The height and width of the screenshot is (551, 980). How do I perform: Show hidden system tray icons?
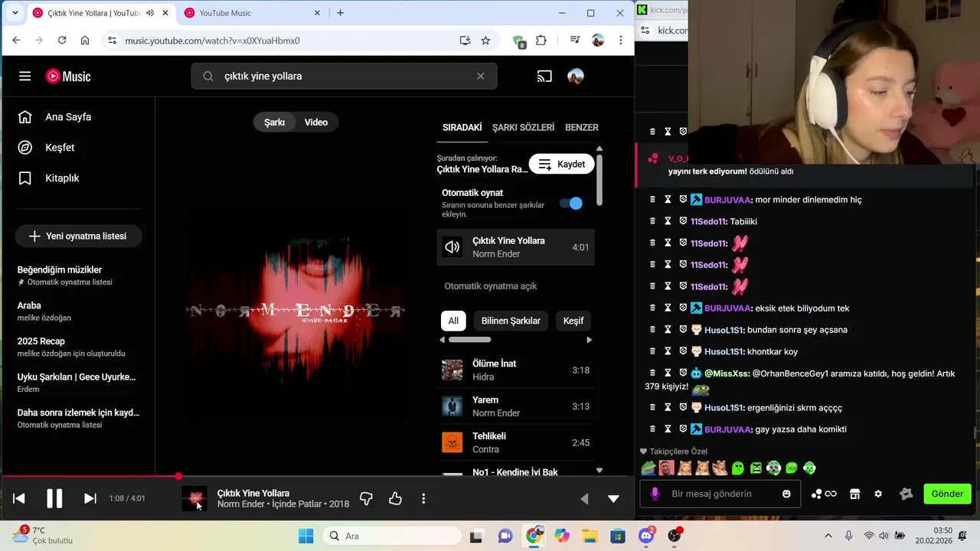pos(828,536)
